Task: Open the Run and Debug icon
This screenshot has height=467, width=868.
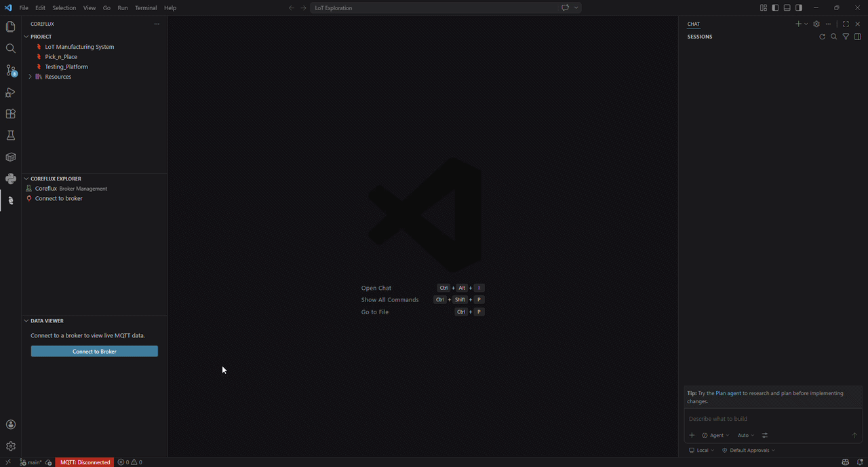Action: [x=10, y=92]
